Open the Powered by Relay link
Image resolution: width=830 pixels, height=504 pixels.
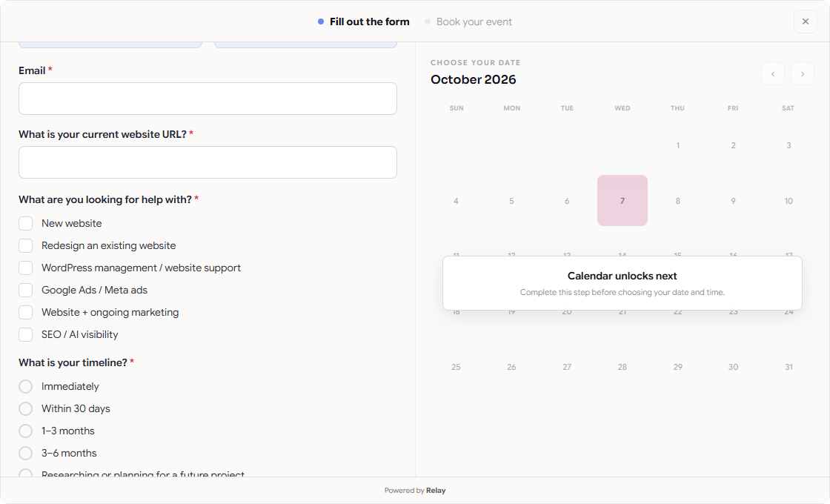pos(415,490)
